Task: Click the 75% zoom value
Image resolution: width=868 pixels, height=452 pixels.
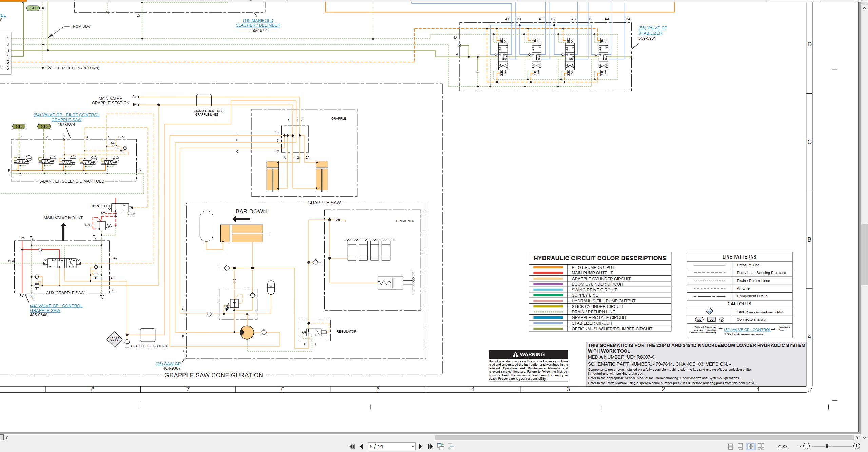Action: [782, 446]
